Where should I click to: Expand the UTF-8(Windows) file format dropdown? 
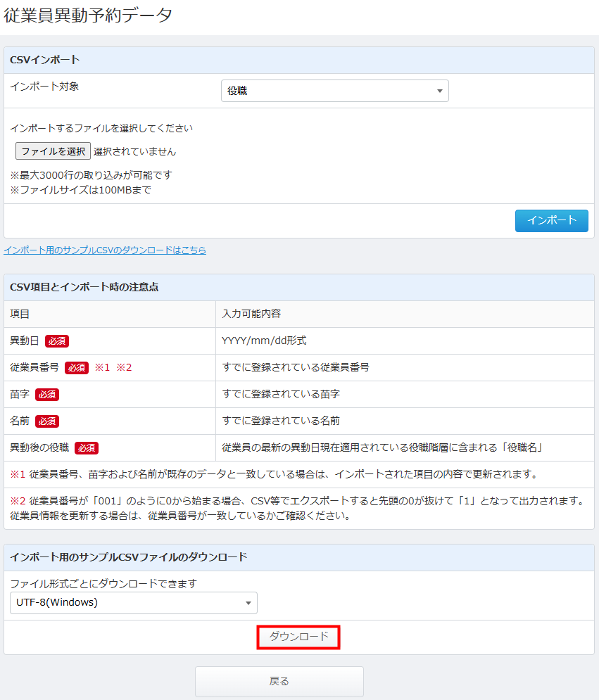134,603
